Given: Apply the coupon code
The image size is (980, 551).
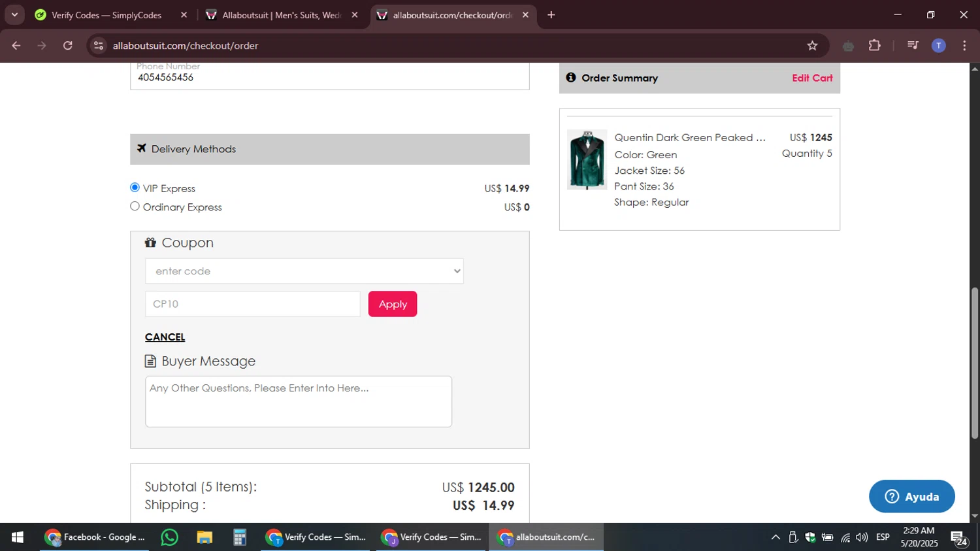Looking at the screenshot, I should point(393,304).
